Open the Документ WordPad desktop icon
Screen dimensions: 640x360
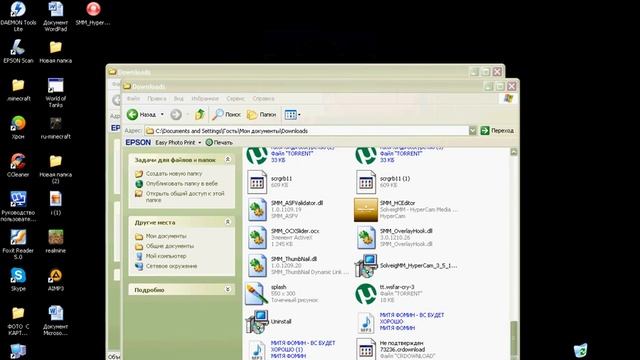point(56,16)
